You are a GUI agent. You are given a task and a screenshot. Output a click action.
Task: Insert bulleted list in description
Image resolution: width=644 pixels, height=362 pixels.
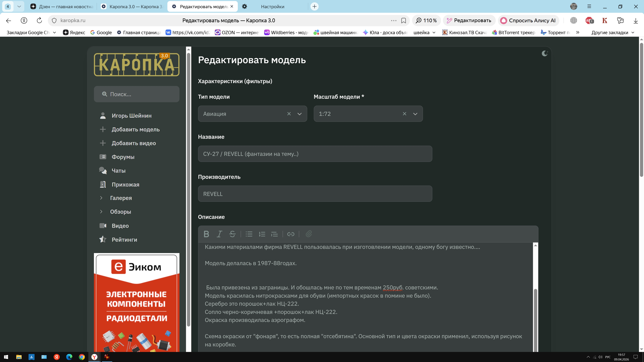(249, 234)
